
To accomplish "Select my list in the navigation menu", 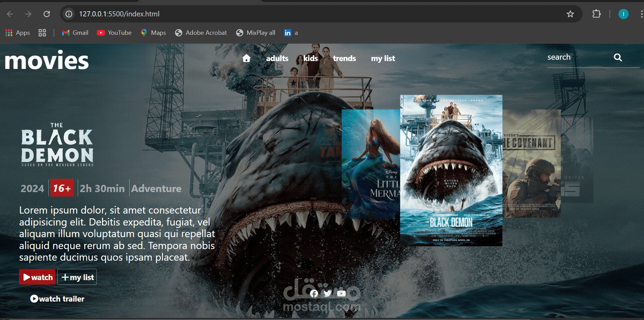I will tap(383, 58).
